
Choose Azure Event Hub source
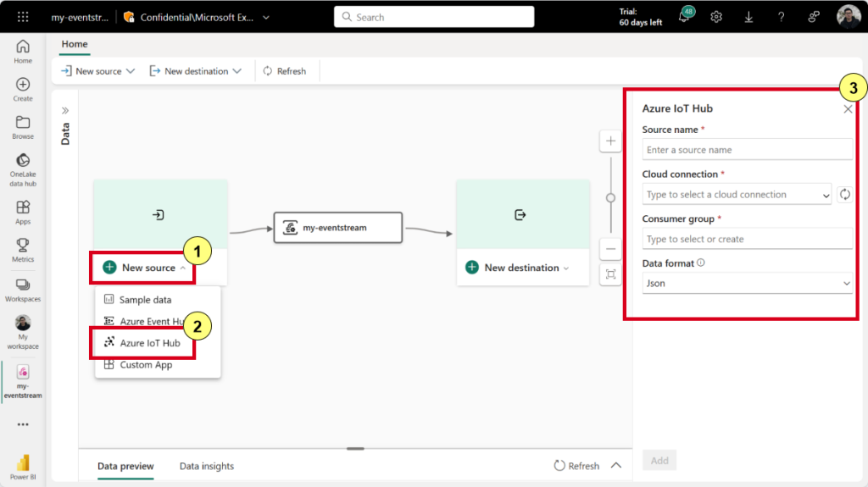pyautogui.click(x=158, y=321)
